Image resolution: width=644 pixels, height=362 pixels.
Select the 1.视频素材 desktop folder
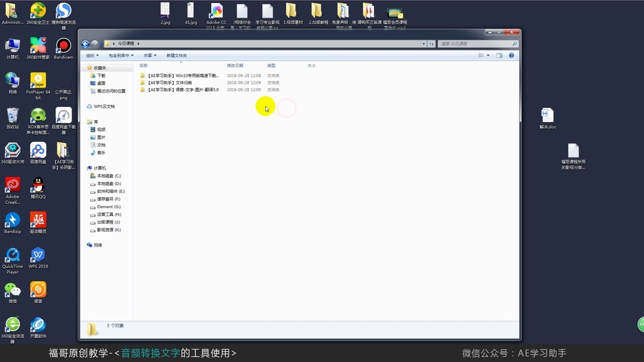click(x=293, y=14)
